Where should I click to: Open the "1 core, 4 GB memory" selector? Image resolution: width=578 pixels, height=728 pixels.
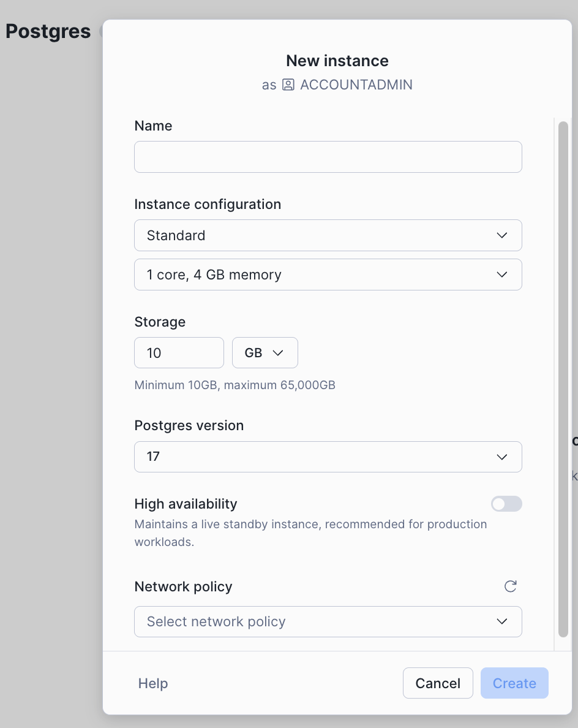pyautogui.click(x=328, y=275)
